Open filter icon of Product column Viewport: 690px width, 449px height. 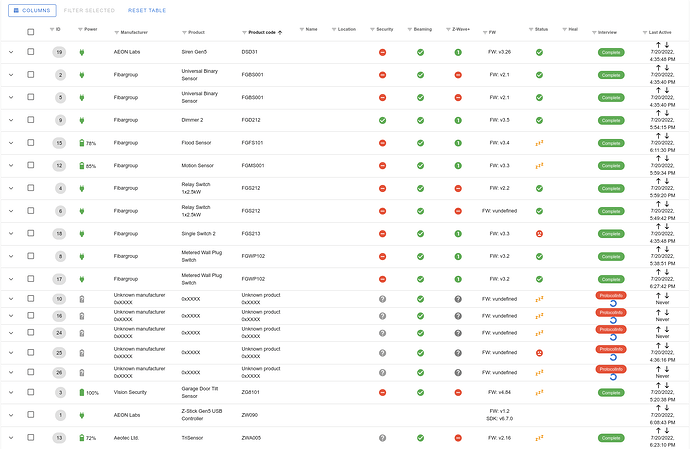(x=184, y=33)
